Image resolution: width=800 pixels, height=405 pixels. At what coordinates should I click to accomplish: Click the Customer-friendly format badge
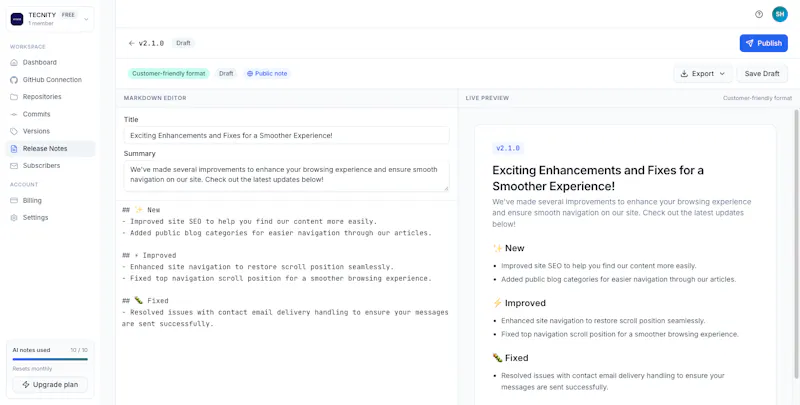pos(168,73)
